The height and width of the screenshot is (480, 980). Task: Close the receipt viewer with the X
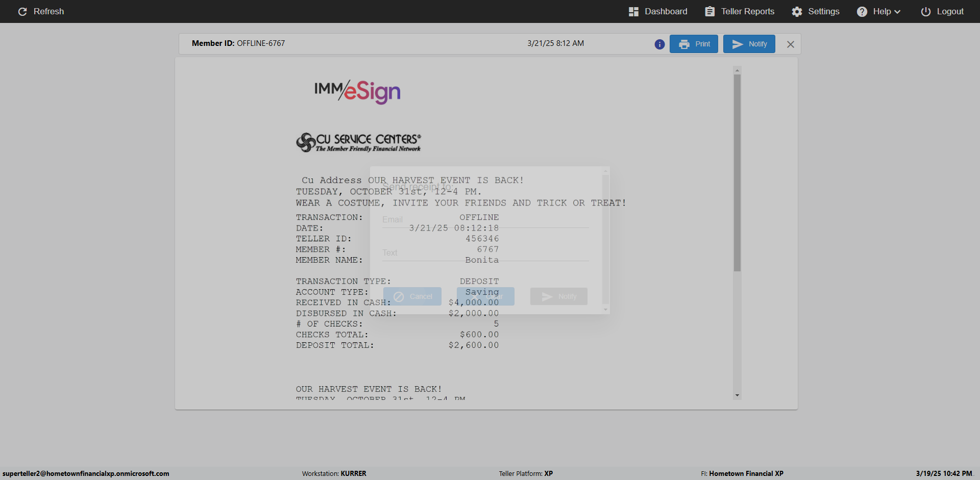click(791, 44)
